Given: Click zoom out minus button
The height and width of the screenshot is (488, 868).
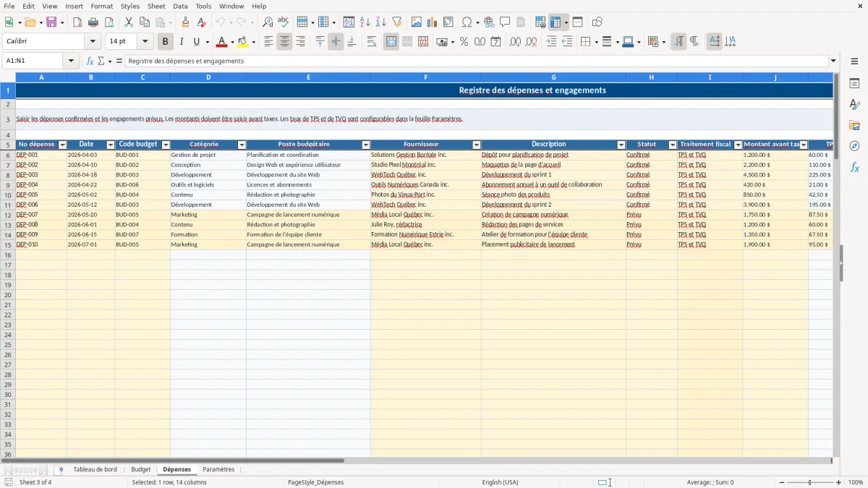Looking at the screenshot, I should click(x=781, y=482).
